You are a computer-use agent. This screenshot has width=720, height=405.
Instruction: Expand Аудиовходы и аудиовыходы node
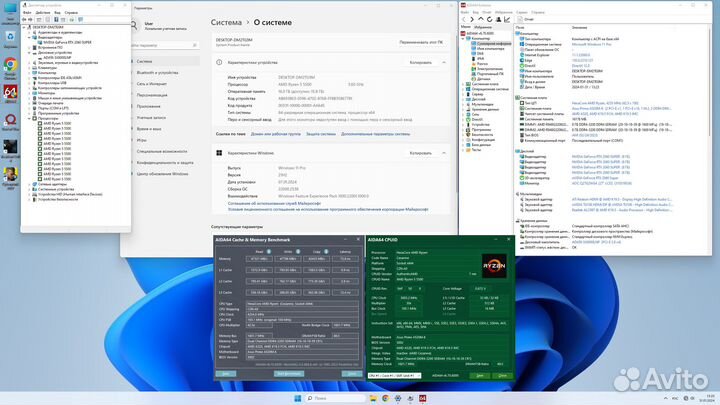[29, 33]
